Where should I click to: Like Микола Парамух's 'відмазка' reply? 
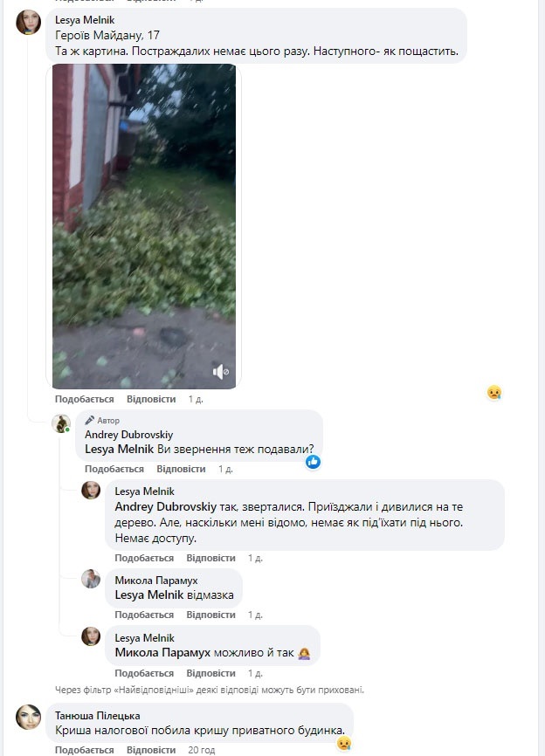[144, 615]
